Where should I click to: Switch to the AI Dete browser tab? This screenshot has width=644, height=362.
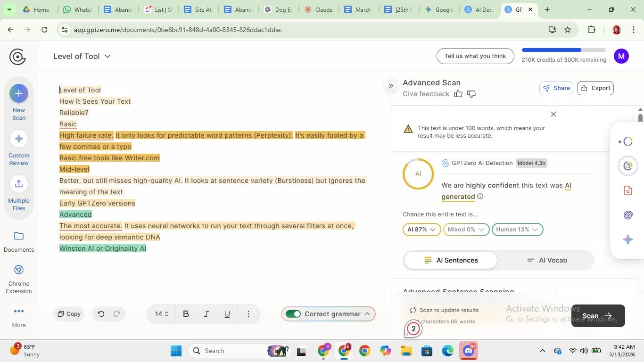click(479, 9)
